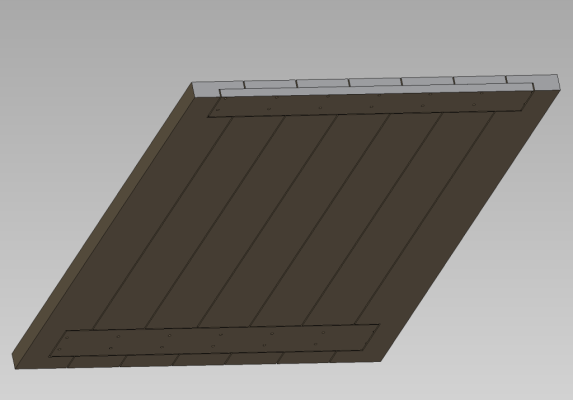
Task: Select the lower cross batten with screw holes
Action: (x=214, y=340)
